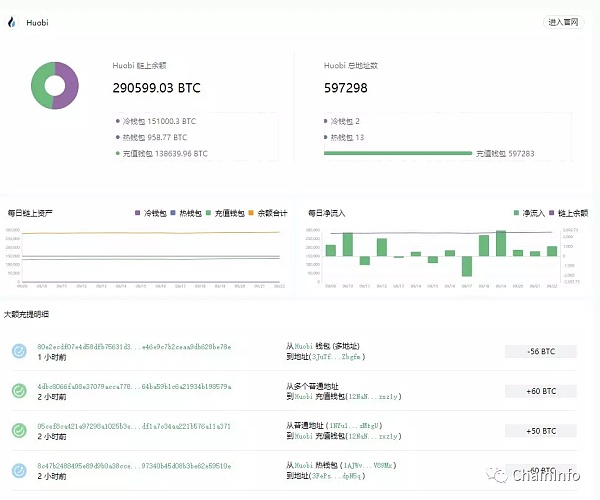
Task: Toggle 净流入 legend in 每日净流入 chart
Action: pyautogui.click(x=529, y=213)
